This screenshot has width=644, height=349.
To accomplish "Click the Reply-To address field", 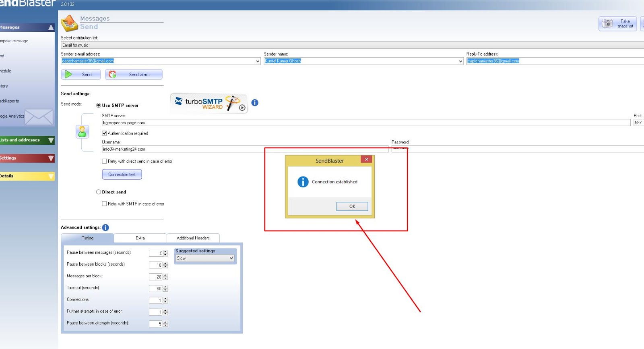I will 555,61.
